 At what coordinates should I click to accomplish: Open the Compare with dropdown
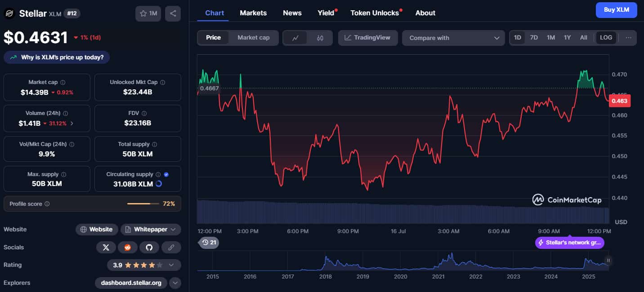pyautogui.click(x=453, y=38)
